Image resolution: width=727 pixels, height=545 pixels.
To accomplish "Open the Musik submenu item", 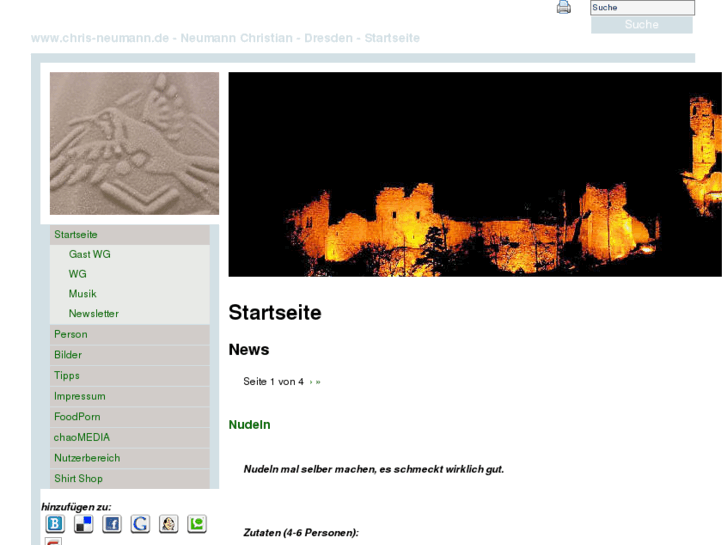I will 83,294.
